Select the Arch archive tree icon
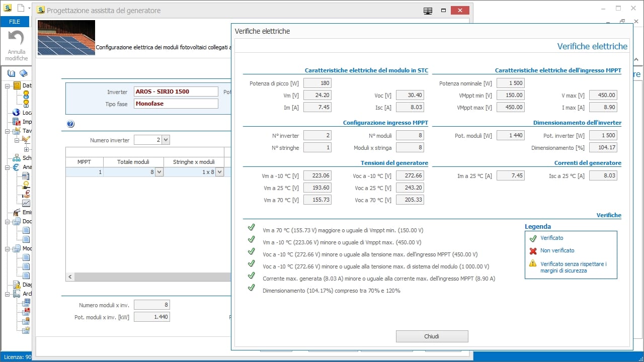Viewport: 644px width, 362px height. (x=17, y=294)
